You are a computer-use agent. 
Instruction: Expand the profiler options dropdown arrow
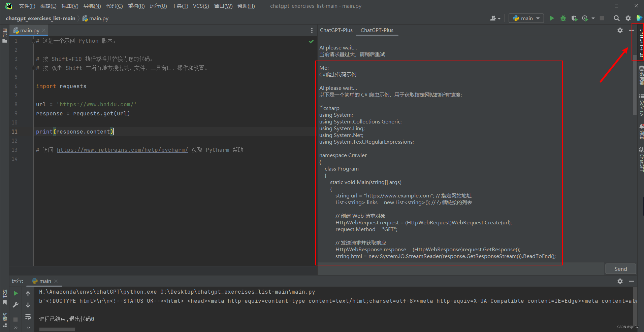tap(593, 19)
